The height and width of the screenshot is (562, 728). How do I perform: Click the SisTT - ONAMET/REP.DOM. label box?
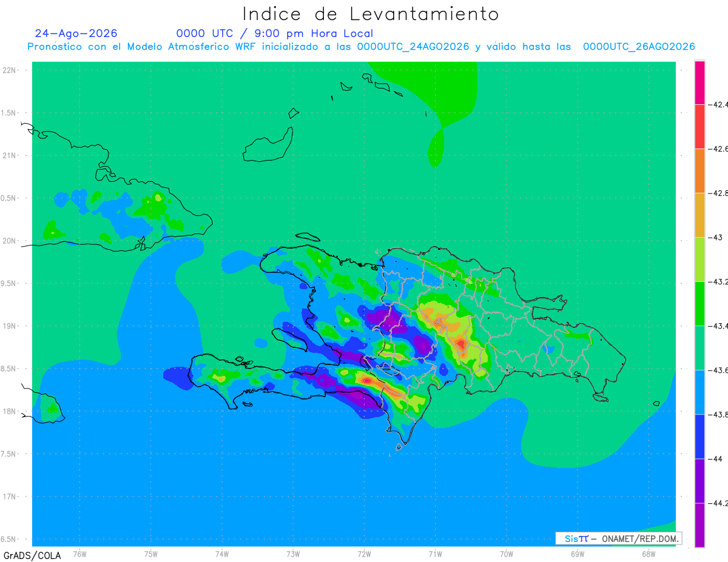[619, 538]
